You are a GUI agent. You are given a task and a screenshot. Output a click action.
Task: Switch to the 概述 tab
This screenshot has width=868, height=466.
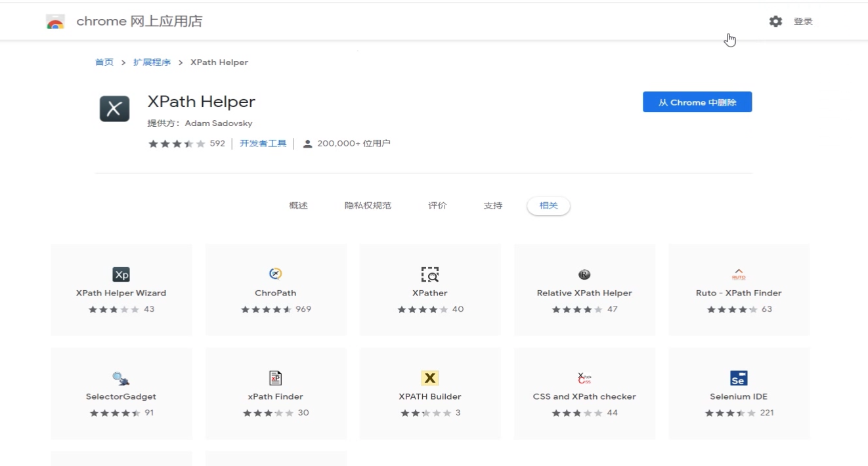[x=298, y=205]
